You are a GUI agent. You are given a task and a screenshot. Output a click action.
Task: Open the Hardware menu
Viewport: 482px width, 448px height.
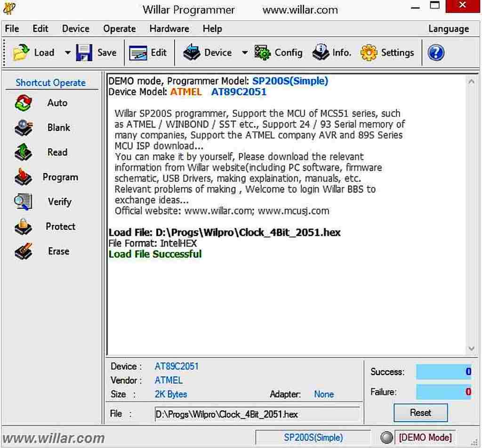(x=169, y=29)
